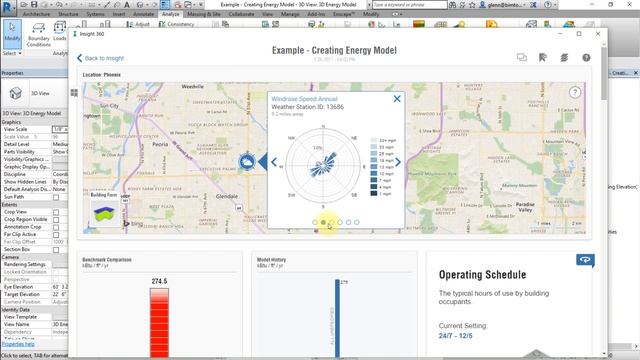The image size is (640, 360).
Task: Click the Save icon in quick access toolbar
Action: coord(34,4)
